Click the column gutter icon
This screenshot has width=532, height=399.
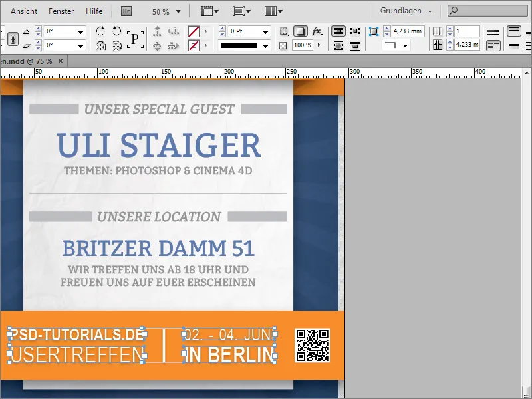click(438, 45)
